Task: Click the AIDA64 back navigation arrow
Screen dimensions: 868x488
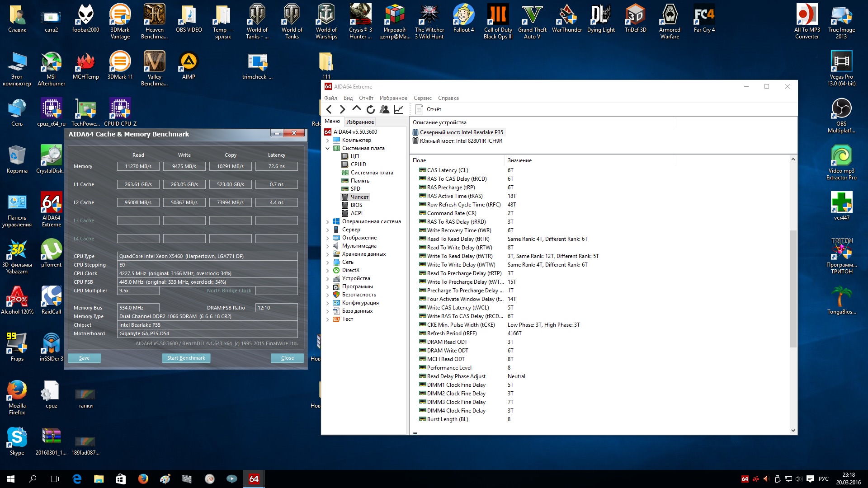Action: tap(329, 109)
